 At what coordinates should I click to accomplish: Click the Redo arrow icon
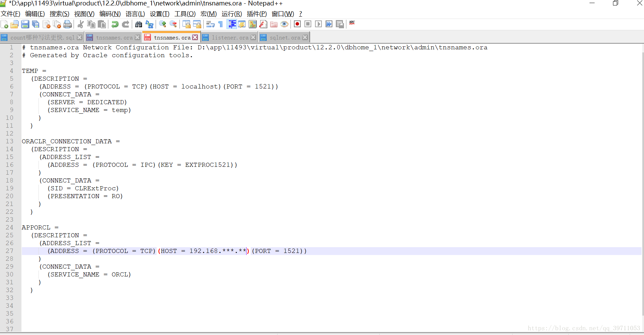coord(126,24)
